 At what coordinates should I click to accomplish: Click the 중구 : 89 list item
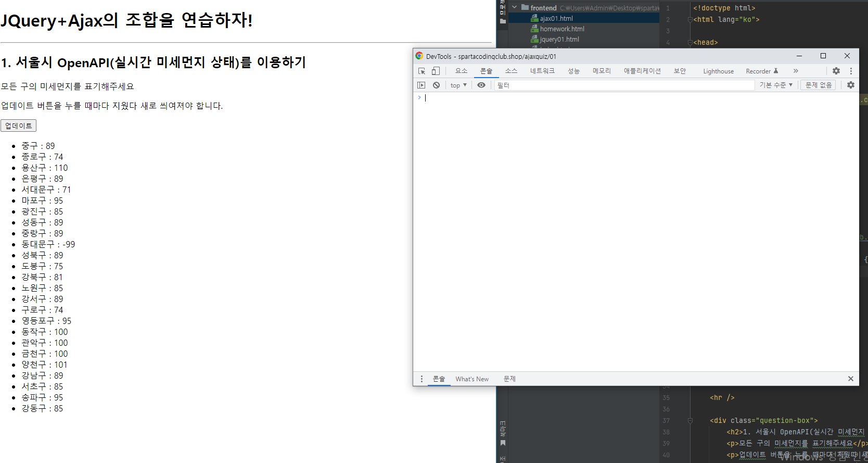pos(38,146)
